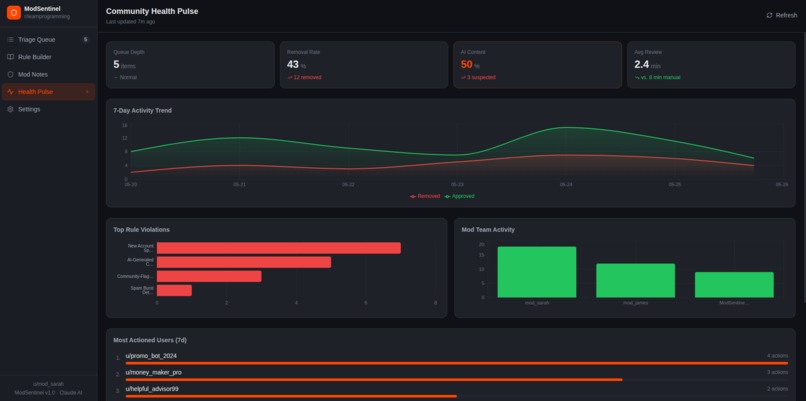Viewport: 806px width, 401px height.
Task: Click the ModSentinel activity bar
Action: pos(734,285)
